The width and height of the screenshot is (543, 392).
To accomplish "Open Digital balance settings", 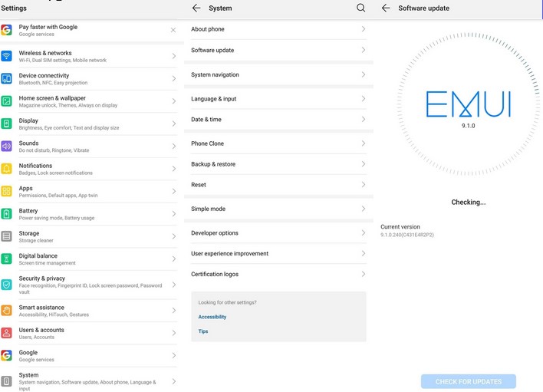I will pyautogui.click(x=89, y=259).
